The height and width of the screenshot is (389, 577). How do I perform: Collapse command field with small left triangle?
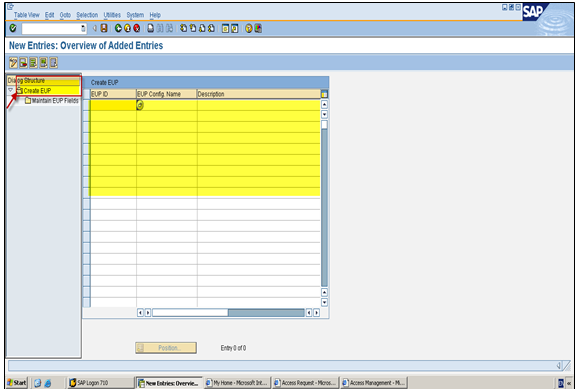point(94,28)
